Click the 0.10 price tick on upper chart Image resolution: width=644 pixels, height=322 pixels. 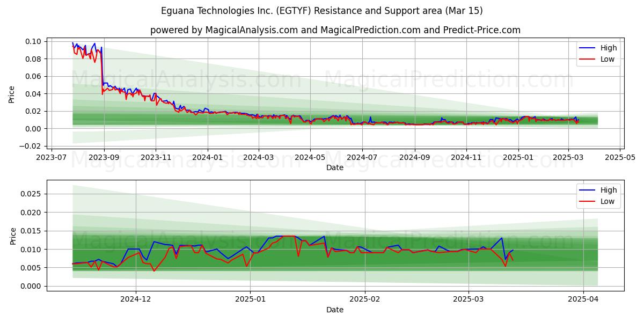tap(33, 41)
